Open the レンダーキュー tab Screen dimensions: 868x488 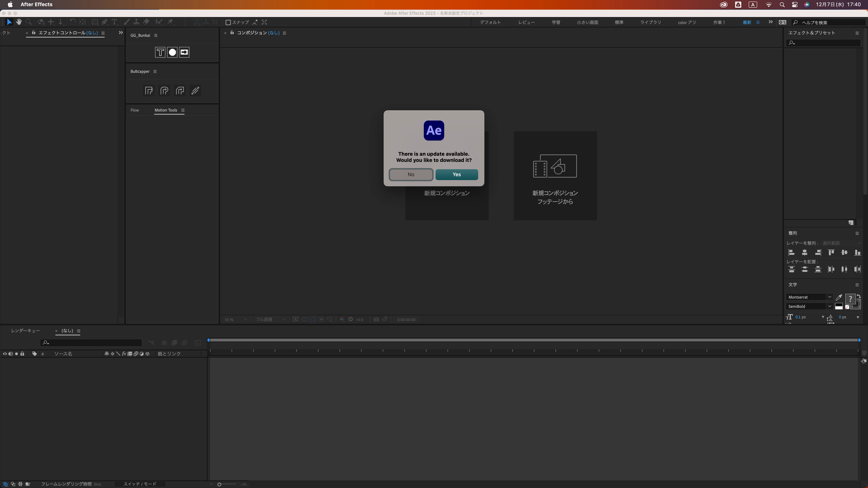25,331
